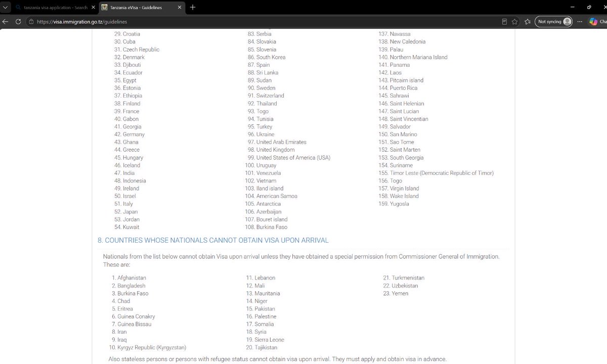607x364 pixels.
Task: Select the entry 97. United Arab Emirates
Action: [x=277, y=142]
